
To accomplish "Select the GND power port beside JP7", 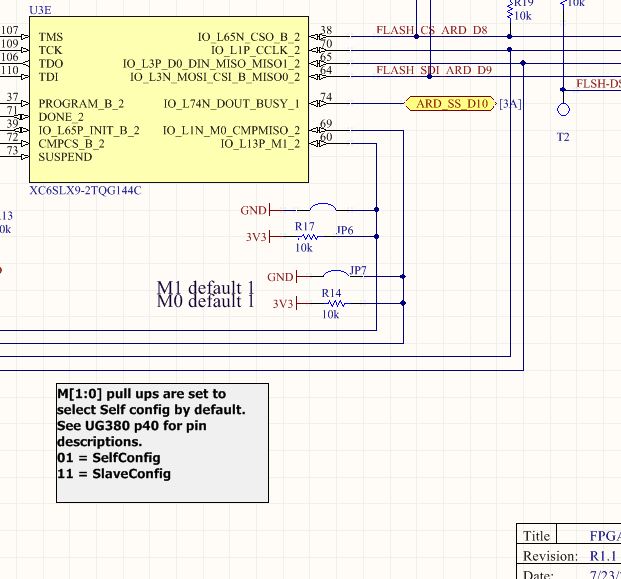I will point(281,277).
